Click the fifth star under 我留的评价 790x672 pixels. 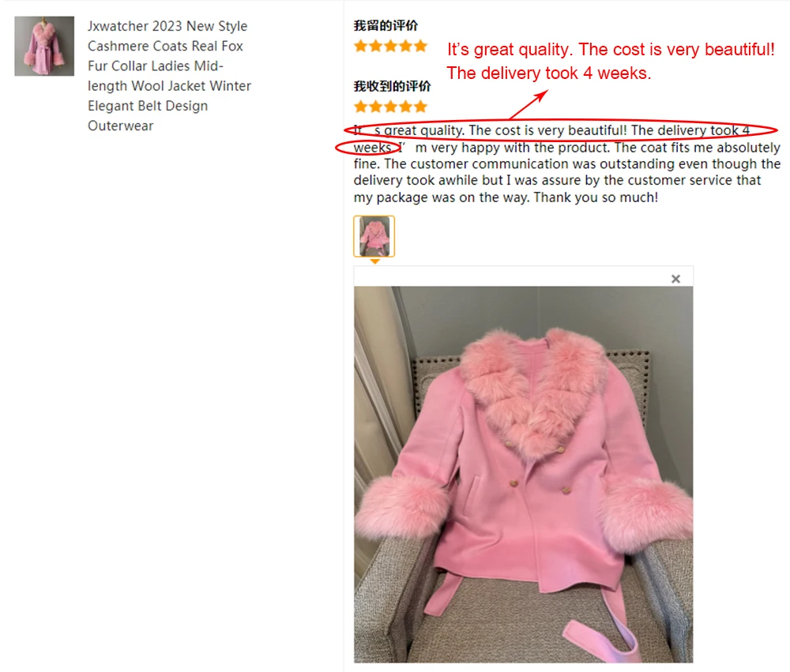421,47
